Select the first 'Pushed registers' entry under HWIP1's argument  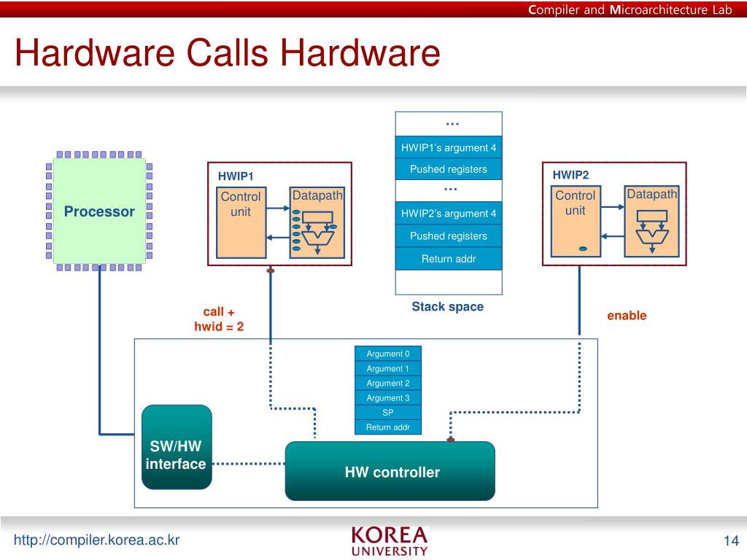point(449,169)
